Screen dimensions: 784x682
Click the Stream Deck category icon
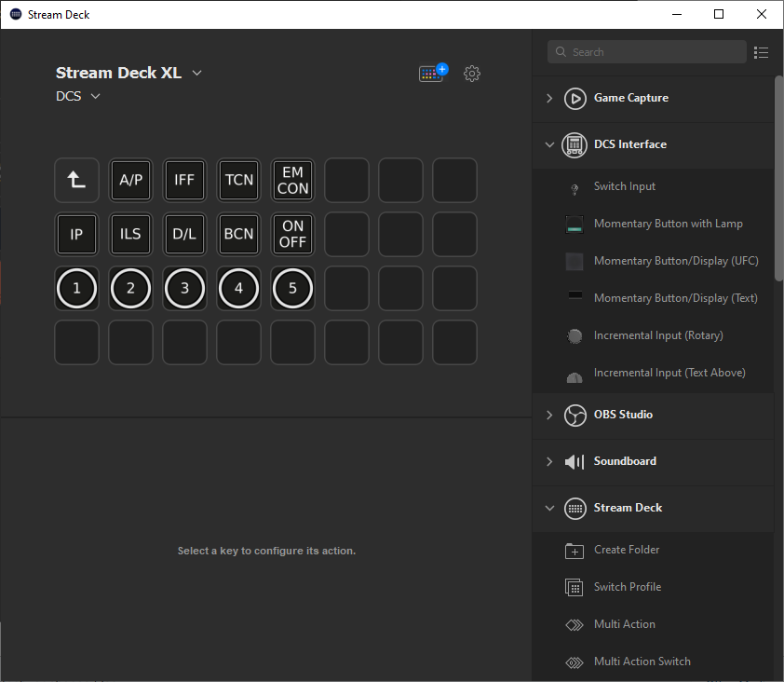point(575,509)
